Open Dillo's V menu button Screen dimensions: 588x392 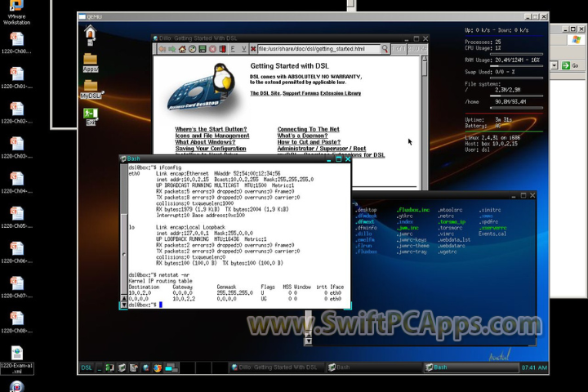(x=243, y=49)
